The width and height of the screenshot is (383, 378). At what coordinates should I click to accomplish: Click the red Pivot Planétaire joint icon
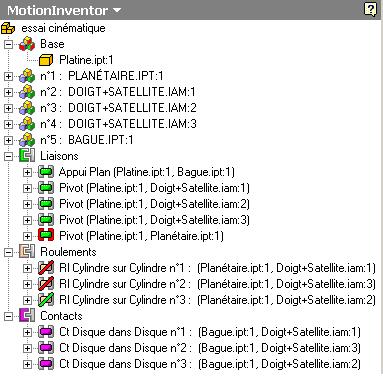click(x=46, y=236)
